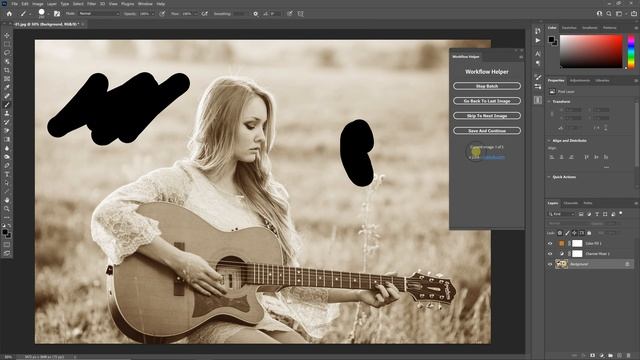640x360 pixels.
Task: Click Skip To Next Image button
Action: tap(487, 116)
